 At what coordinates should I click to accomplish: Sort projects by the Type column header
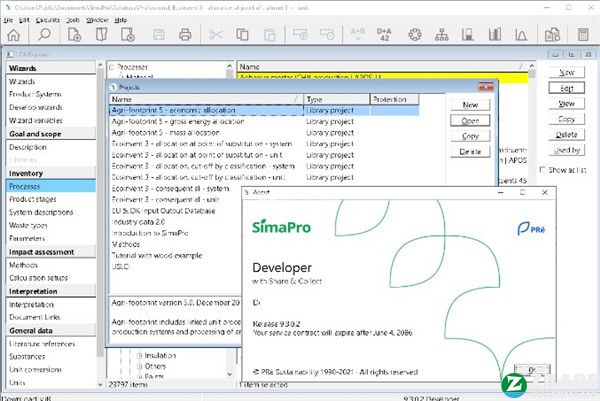tap(336, 99)
